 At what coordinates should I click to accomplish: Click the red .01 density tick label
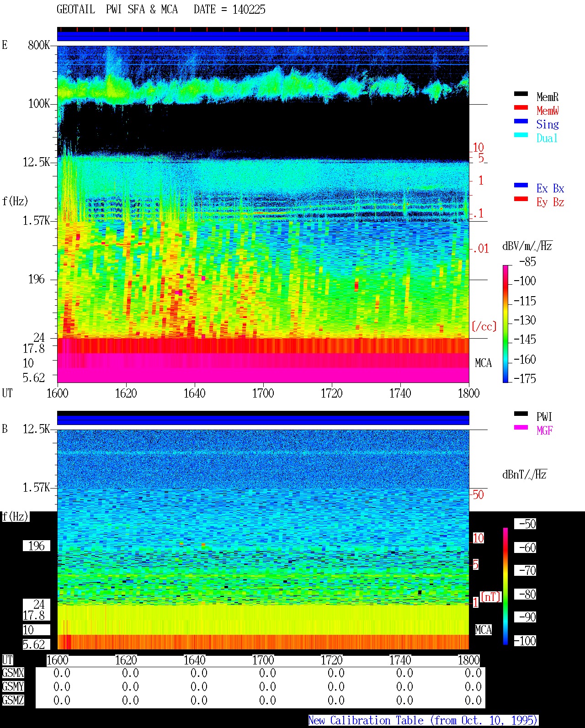[x=480, y=249]
